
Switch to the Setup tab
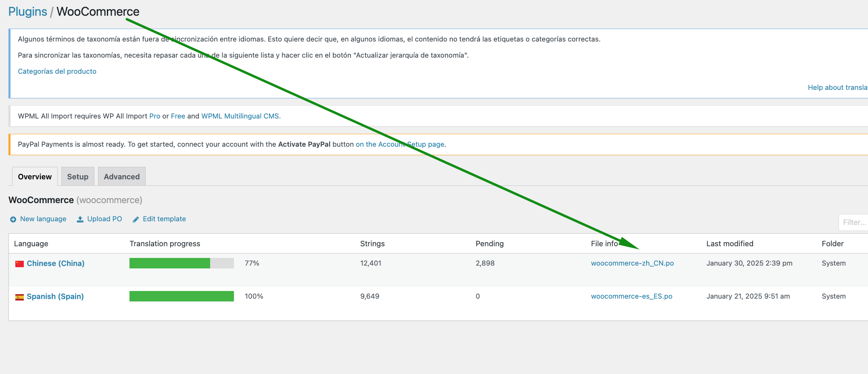point(77,177)
